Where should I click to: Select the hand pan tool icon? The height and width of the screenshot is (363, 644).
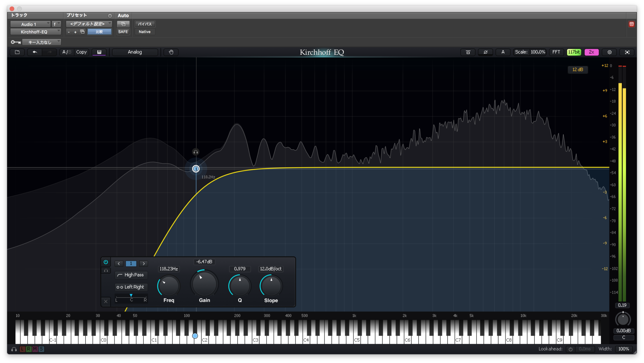tap(171, 52)
